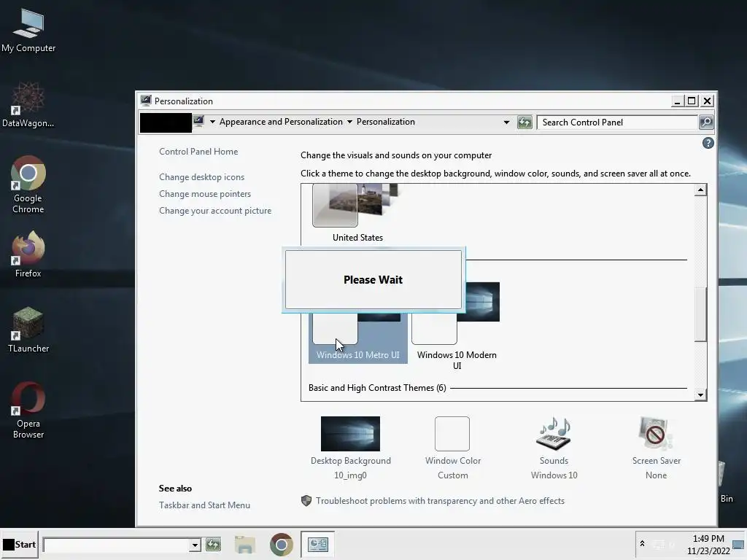Click Change your account picture link
Image resolution: width=747 pixels, height=560 pixels.
[215, 211]
